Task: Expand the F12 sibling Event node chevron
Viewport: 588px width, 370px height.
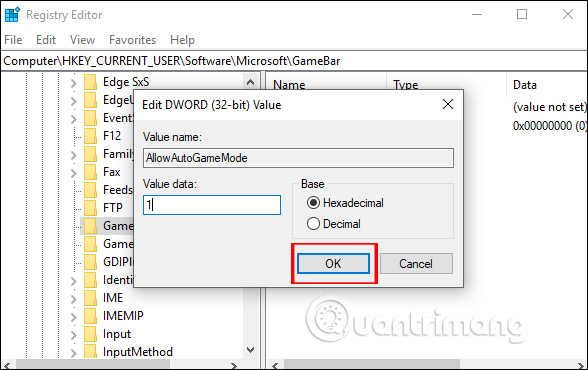Action: [74, 119]
